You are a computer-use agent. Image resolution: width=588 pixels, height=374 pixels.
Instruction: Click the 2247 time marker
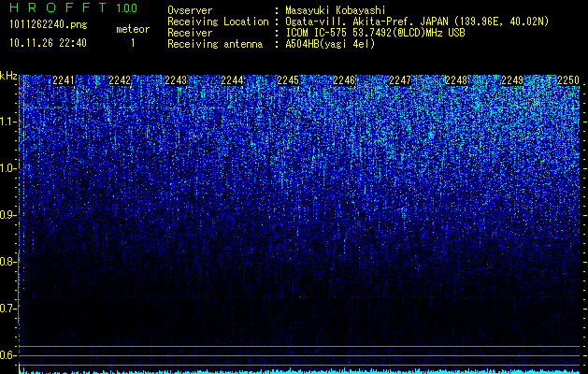[x=400, y=79]
